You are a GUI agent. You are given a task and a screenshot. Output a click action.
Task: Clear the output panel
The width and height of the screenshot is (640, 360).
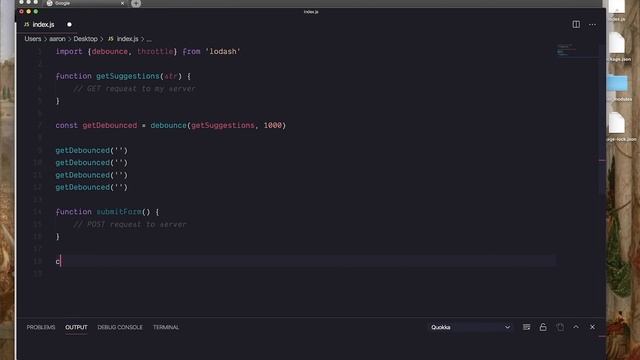[x=527, y=327]
